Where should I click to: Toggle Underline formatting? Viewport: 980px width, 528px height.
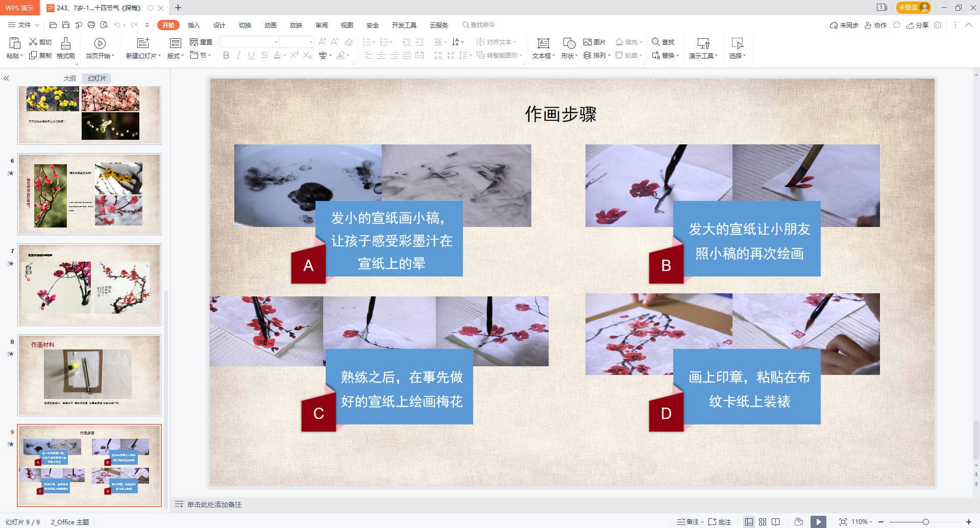click(x=251, y=55)
